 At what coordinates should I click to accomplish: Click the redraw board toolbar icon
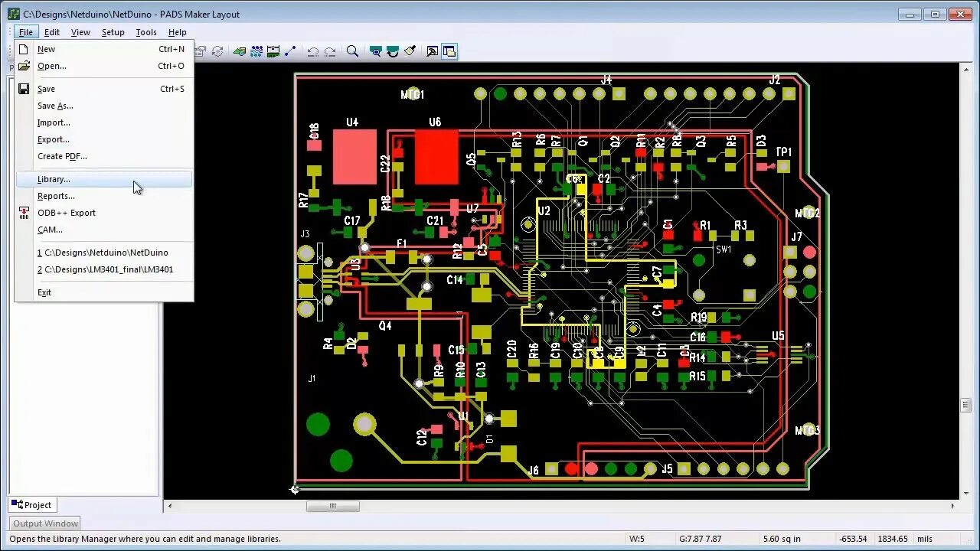point(393,51)
